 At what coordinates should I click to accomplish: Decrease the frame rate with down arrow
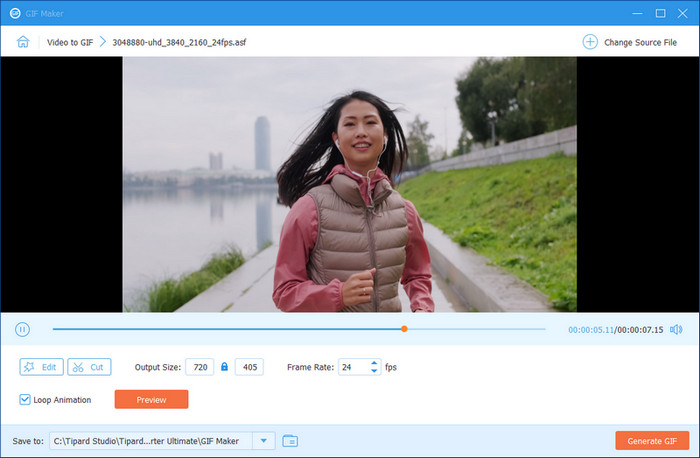tap(375, 371)
